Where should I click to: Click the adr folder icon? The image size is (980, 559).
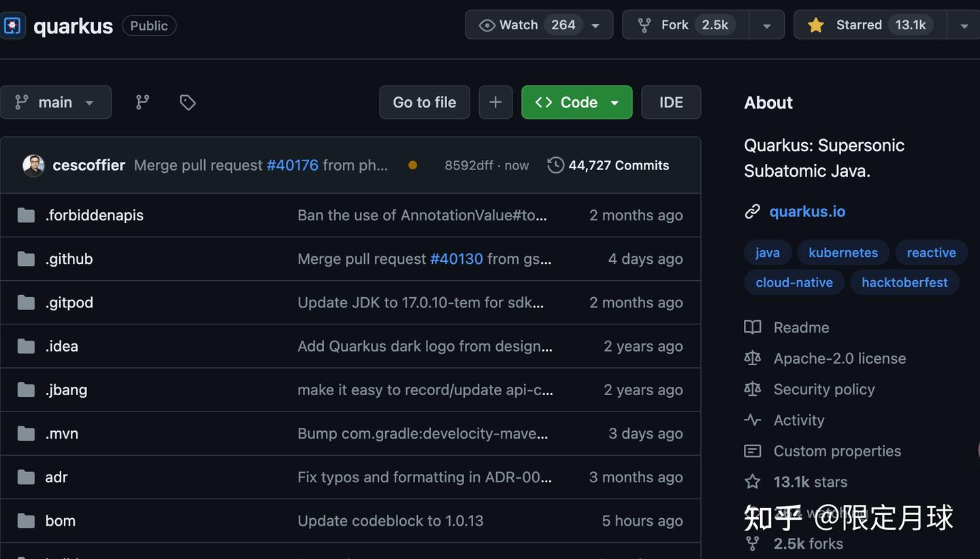[26, 477]
